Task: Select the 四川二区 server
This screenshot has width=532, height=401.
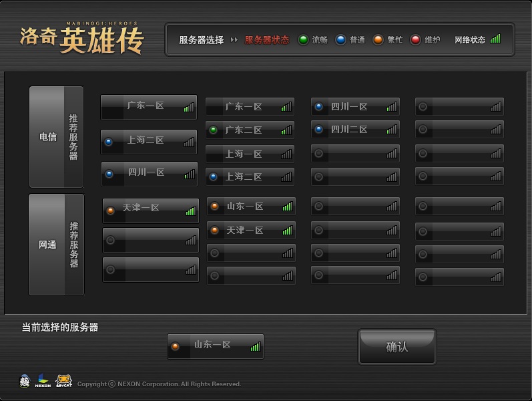Action: tap(355, 130)
